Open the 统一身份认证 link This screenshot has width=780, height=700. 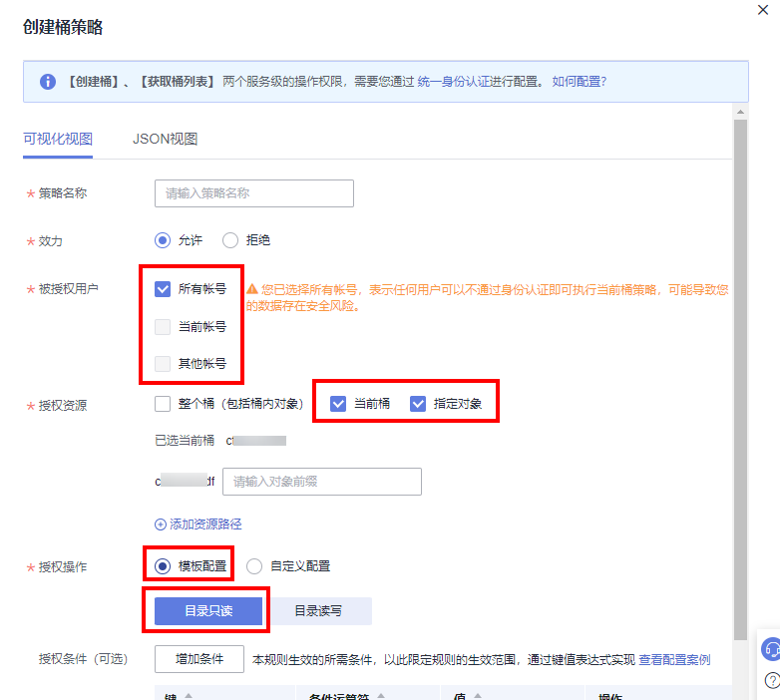tap(453, 82)
